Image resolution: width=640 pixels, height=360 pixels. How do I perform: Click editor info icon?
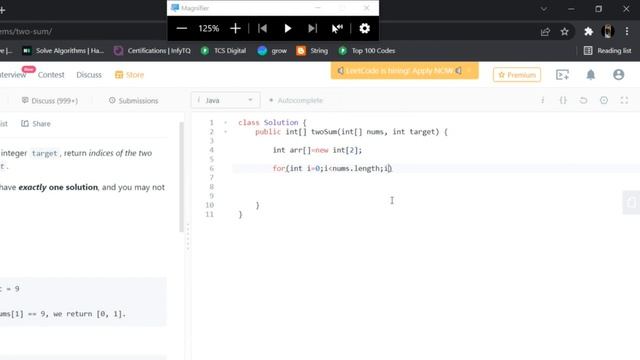[x=542, y=100]
